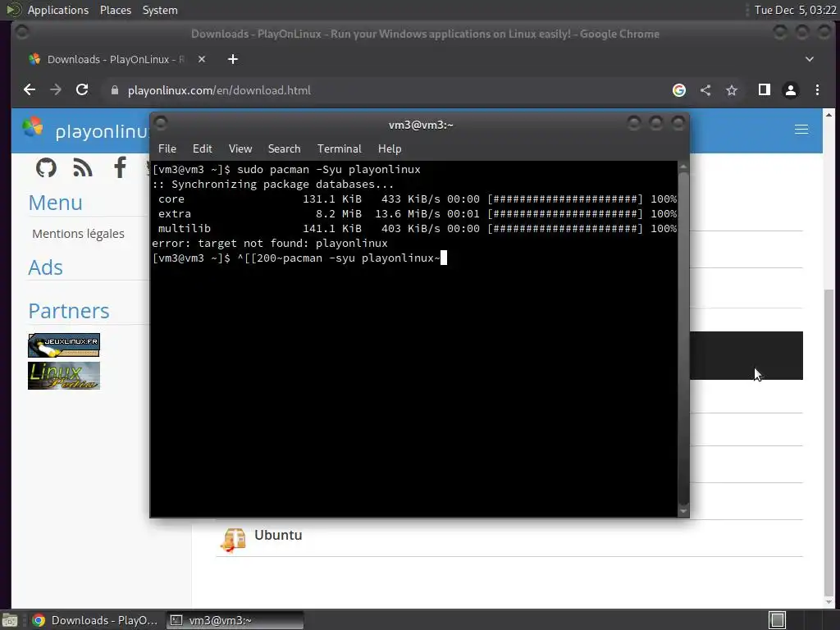The image size is (840, 630).
Task: Reload the PlayOnLinux download page
Action: pos(82,90)
